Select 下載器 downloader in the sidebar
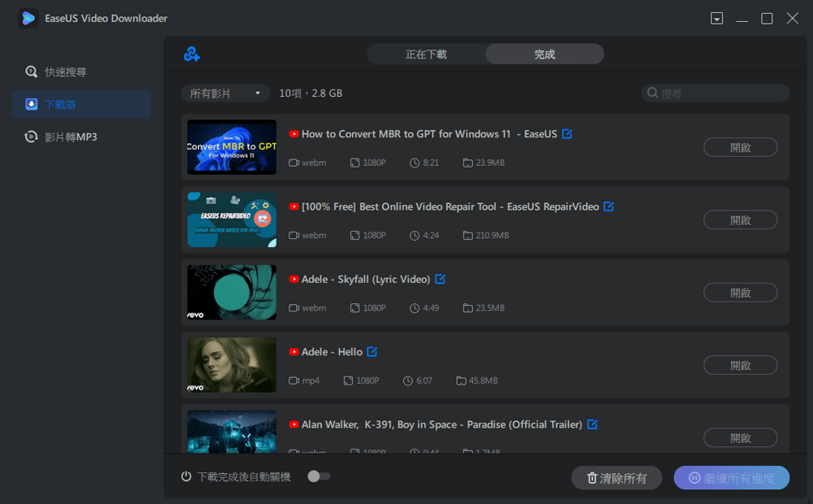 pyautogui.click(x=82, y=104)
